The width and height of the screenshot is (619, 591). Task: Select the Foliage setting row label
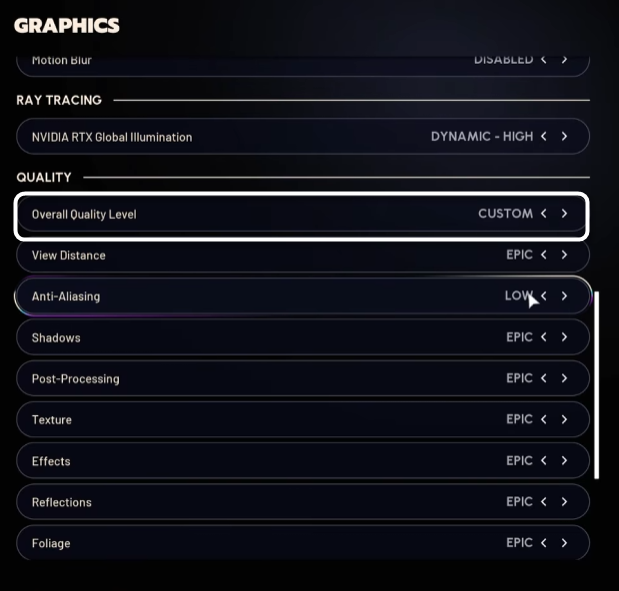tap(51, 543)
